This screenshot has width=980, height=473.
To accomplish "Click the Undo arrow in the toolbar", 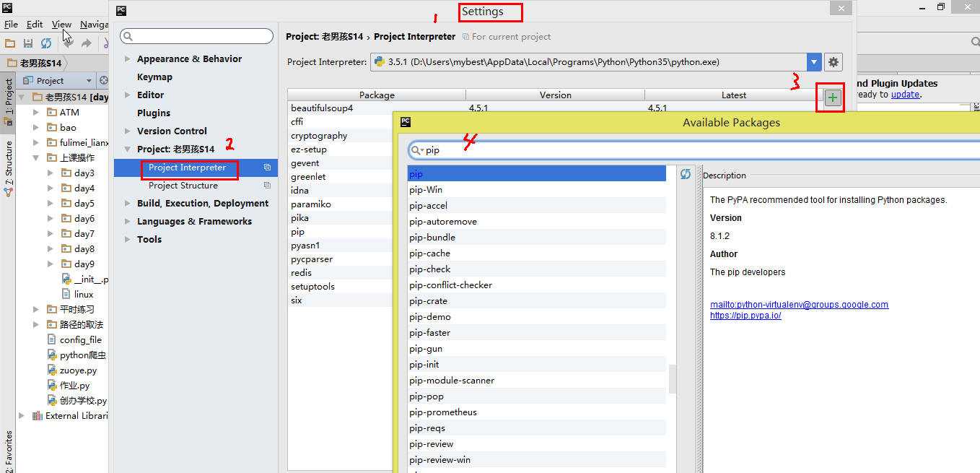I will pyautogui.click(x=69, y=43).
